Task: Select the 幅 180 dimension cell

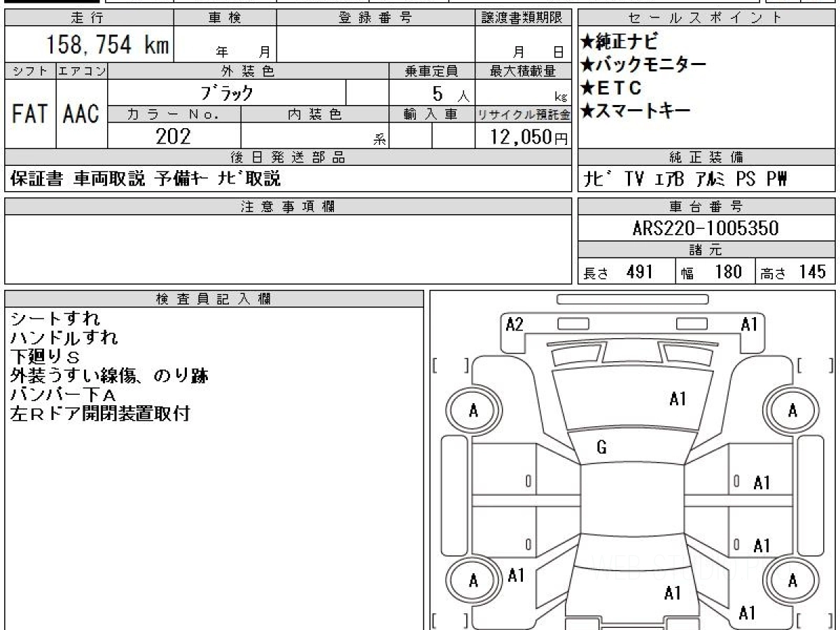Action: click(715, 272)
